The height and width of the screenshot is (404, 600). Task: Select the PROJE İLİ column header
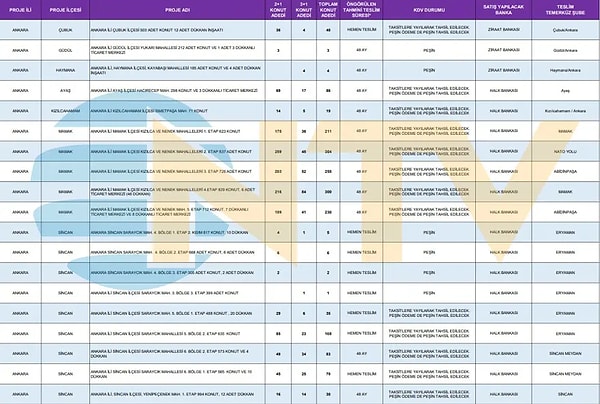[x=20, y=10]
